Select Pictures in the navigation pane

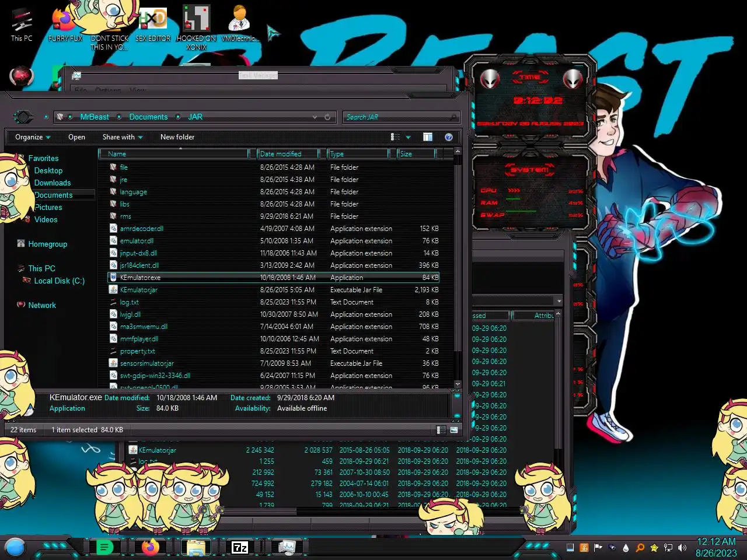click(x=48, y=207)
